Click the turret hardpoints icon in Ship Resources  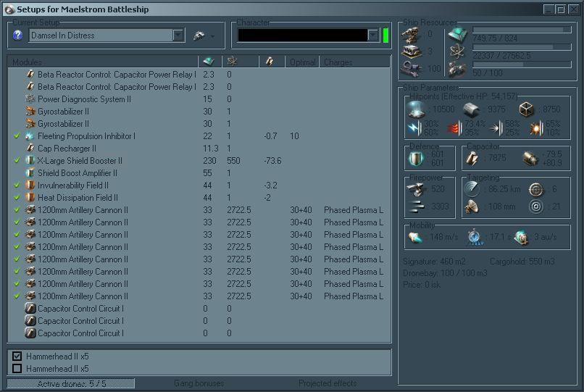pyautogui.click(x=411, y=35)
